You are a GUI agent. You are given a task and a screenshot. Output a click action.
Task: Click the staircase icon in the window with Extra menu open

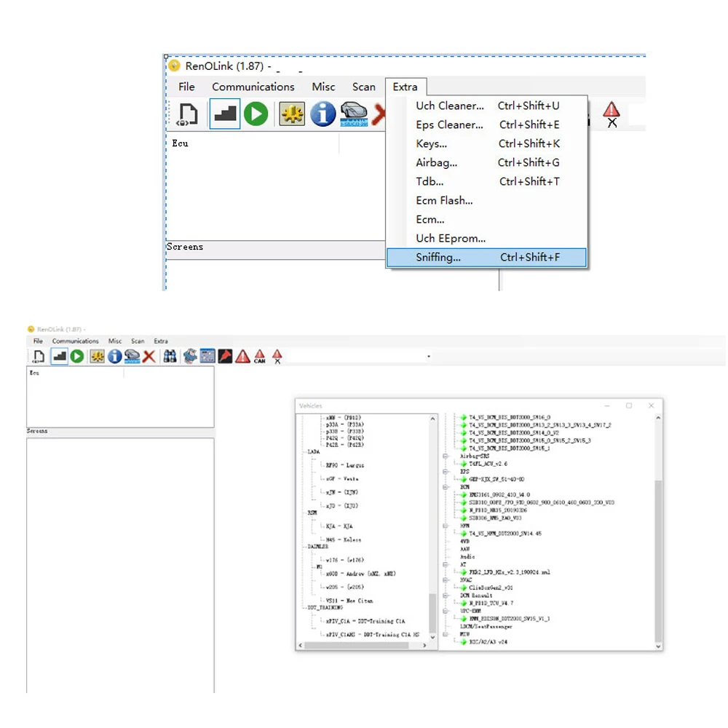(225, 114)
